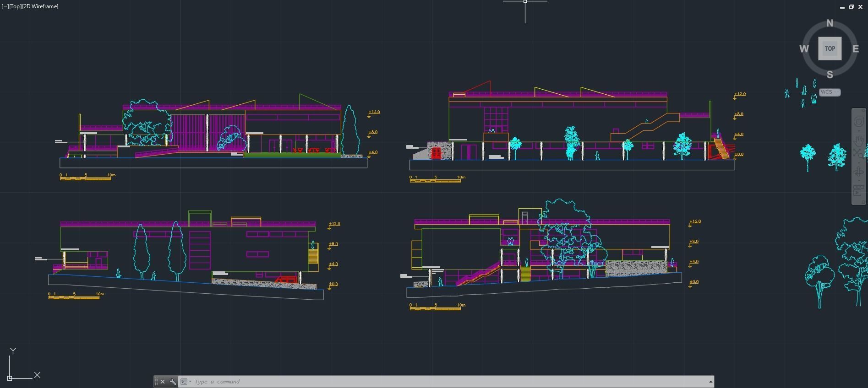
Task: Activate the Orbit navigation tool
Action: [x=858, y=172]
